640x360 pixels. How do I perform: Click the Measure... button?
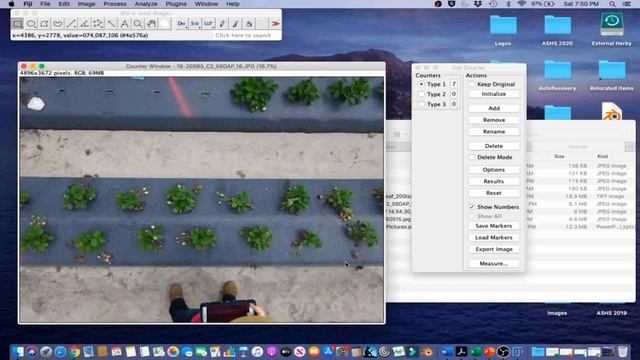(x=494, y=264)
